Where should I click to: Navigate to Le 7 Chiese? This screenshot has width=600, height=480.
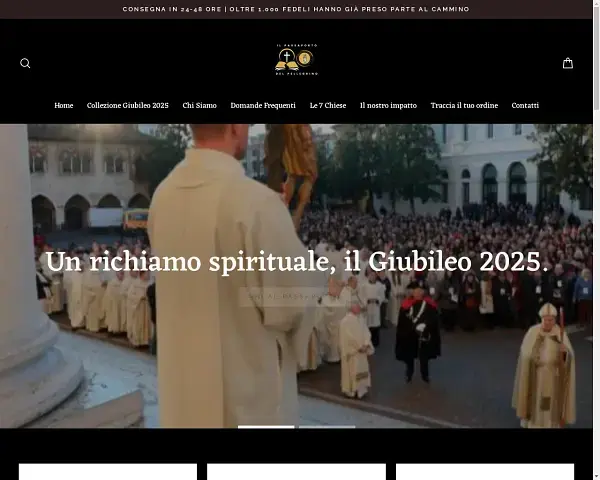tap(328, 105)
